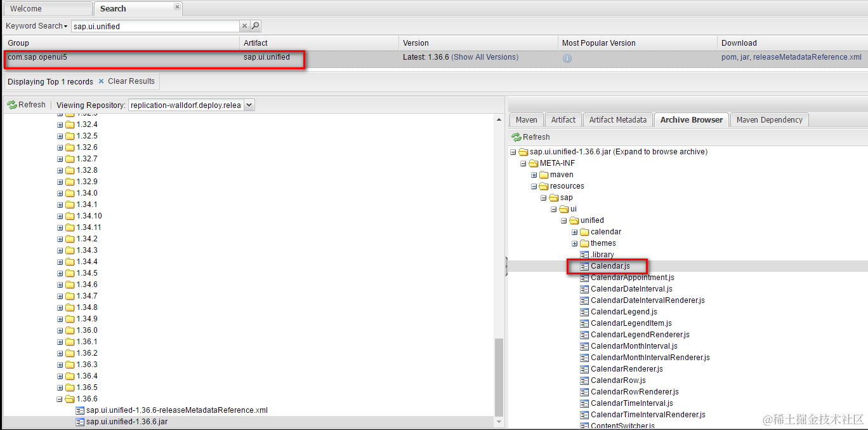Click the unified folder icon
This screenshot has height=430, width=868.
coord(574,220)
